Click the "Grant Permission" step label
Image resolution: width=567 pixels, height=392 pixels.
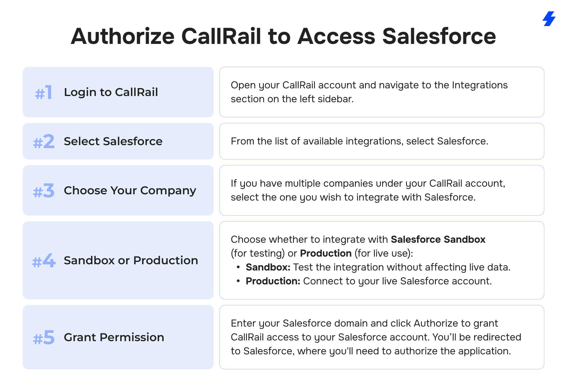114,337
